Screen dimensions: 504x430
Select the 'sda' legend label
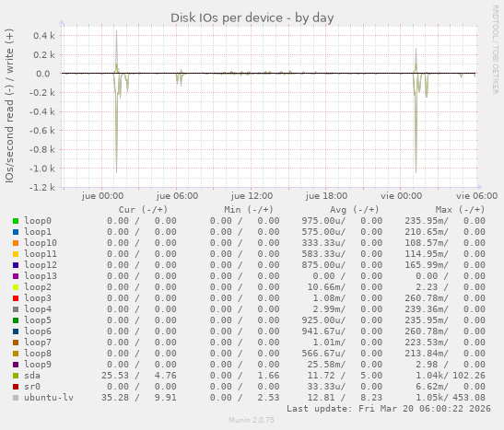[x=32, y=375]
